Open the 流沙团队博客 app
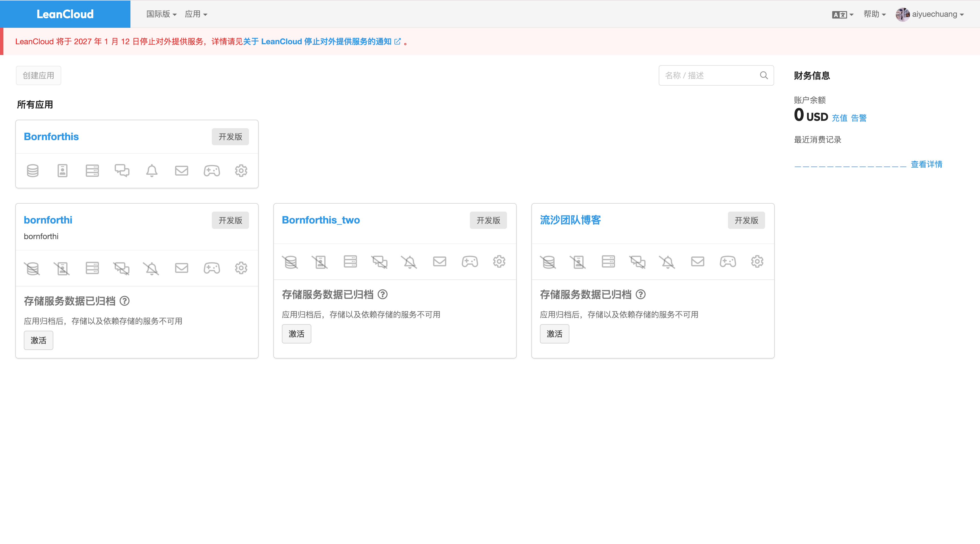The image size is (980, 544). click(x=570, y=220)
